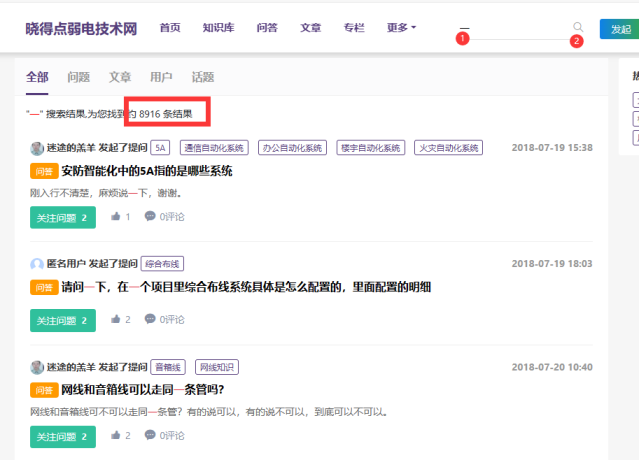
Task: Click the 楼宇自动化系统 tag
Action: 371,148
